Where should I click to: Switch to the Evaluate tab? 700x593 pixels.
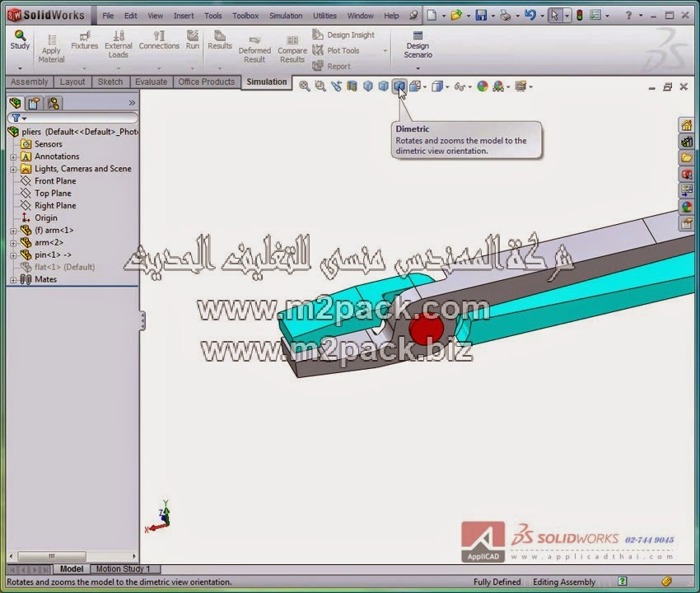coord(151,82)
